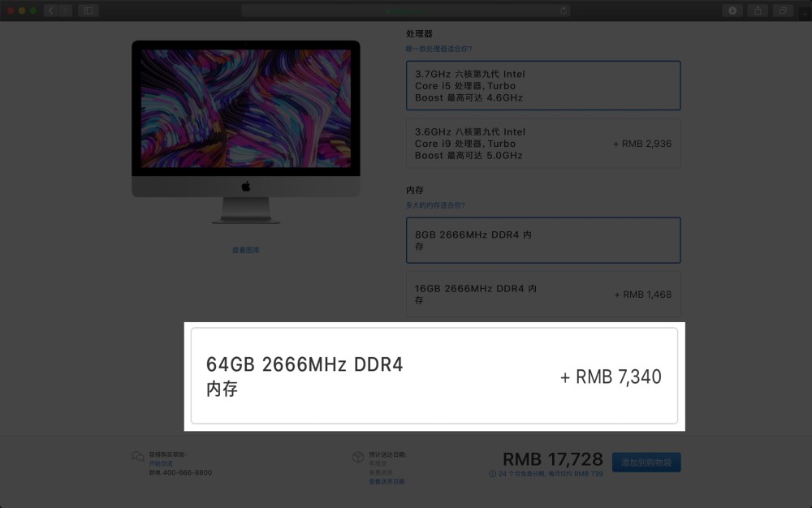
Task: Select 3.6GHz Core i9 processor option
Action: tap(543, 144)
